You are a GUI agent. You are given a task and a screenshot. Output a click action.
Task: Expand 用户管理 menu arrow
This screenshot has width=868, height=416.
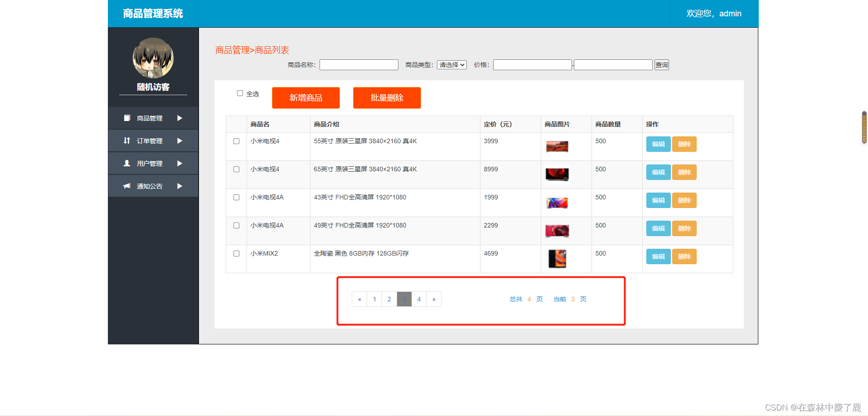(x=179, y=163)
